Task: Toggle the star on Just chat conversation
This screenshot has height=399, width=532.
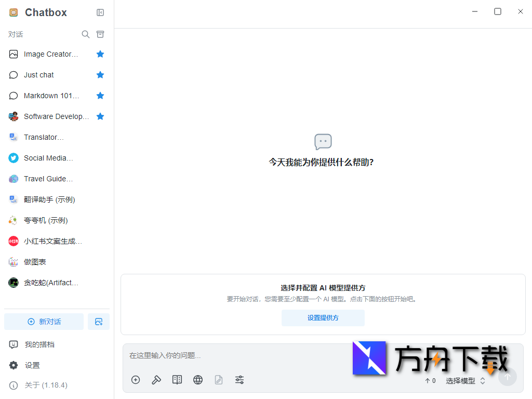Action: coord(100,75)
